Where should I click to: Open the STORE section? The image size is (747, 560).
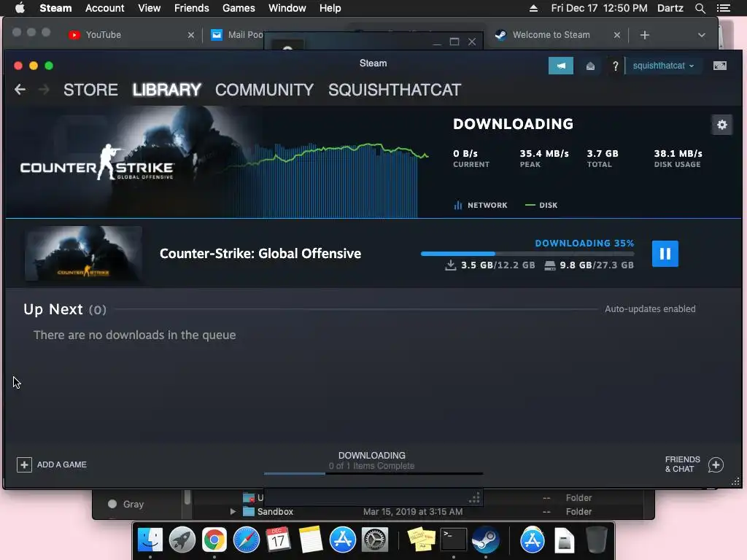[90, 90]
